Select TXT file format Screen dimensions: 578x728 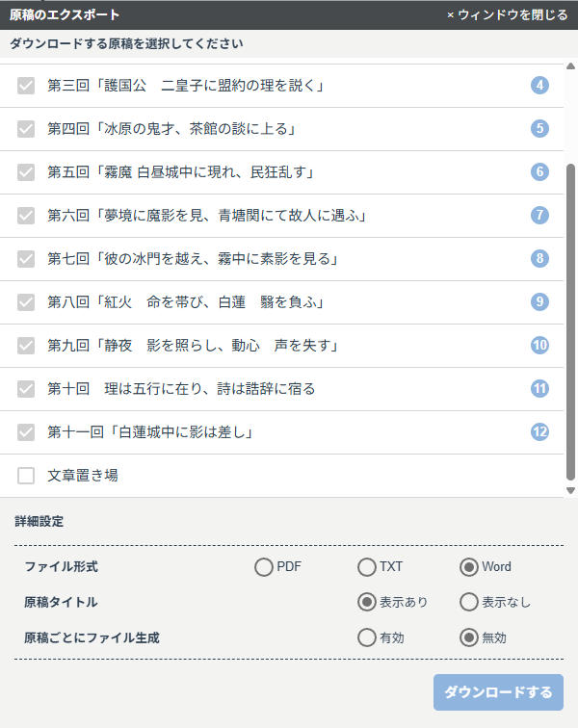(x=366, y=567)
